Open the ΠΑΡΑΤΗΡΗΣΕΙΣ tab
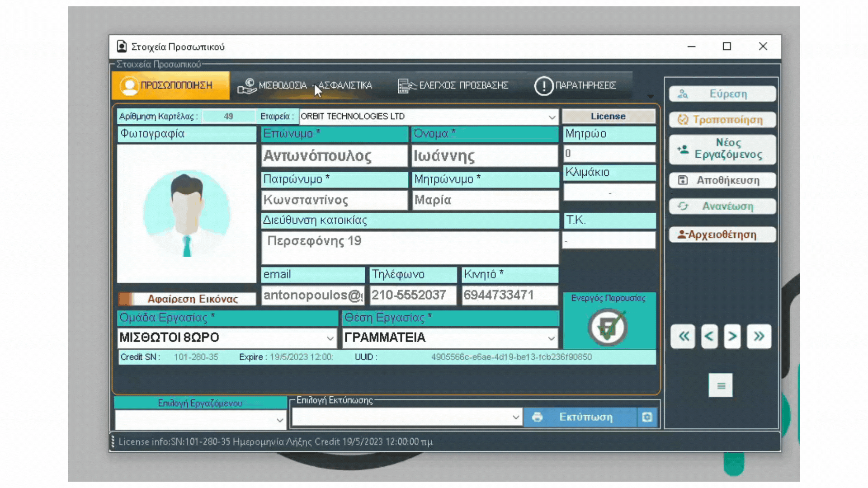This screenshot has height=488, width=868. (575, 85)
